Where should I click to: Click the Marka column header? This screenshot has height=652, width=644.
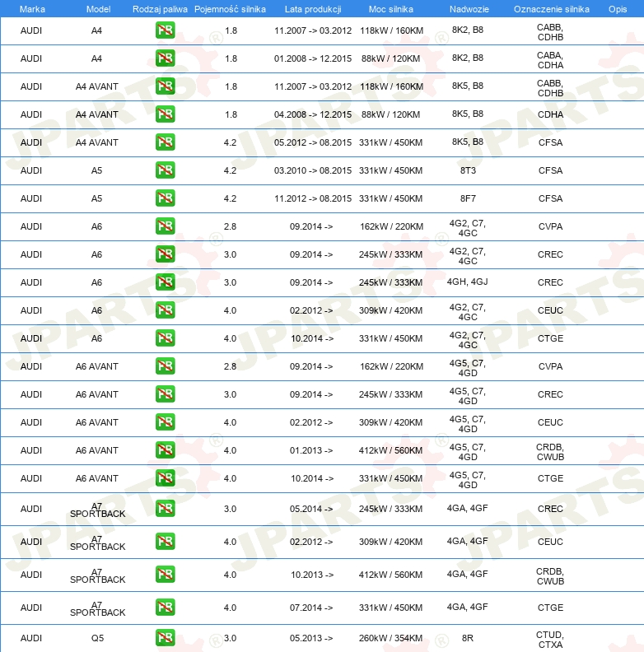click(31, 9)
